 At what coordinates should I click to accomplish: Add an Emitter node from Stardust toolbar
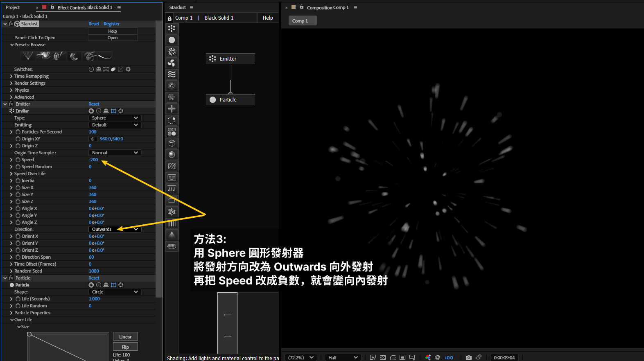[x=172, y=28]
